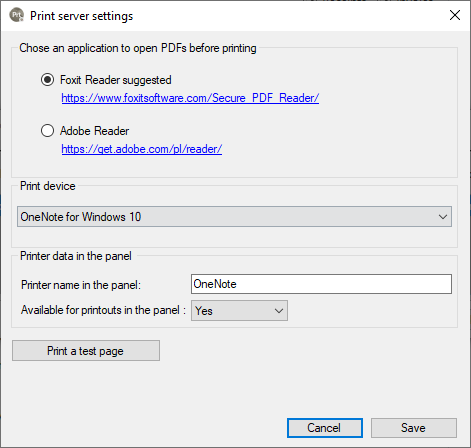Open the foxitsoftware.com Secure PDF Reader link
471x448 pixels.
click(x=190, y=98)
